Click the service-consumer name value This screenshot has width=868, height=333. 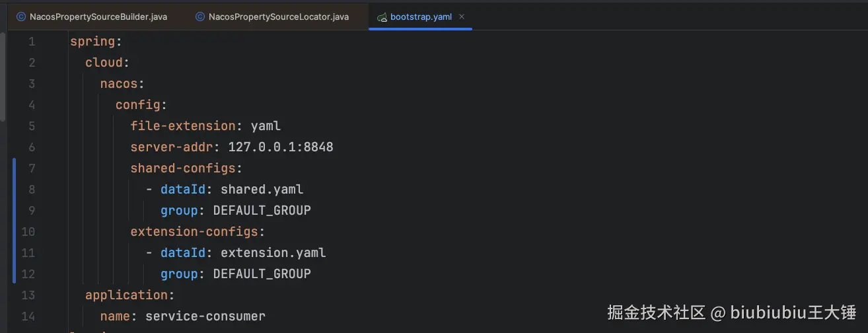click(x=205, y=316)
